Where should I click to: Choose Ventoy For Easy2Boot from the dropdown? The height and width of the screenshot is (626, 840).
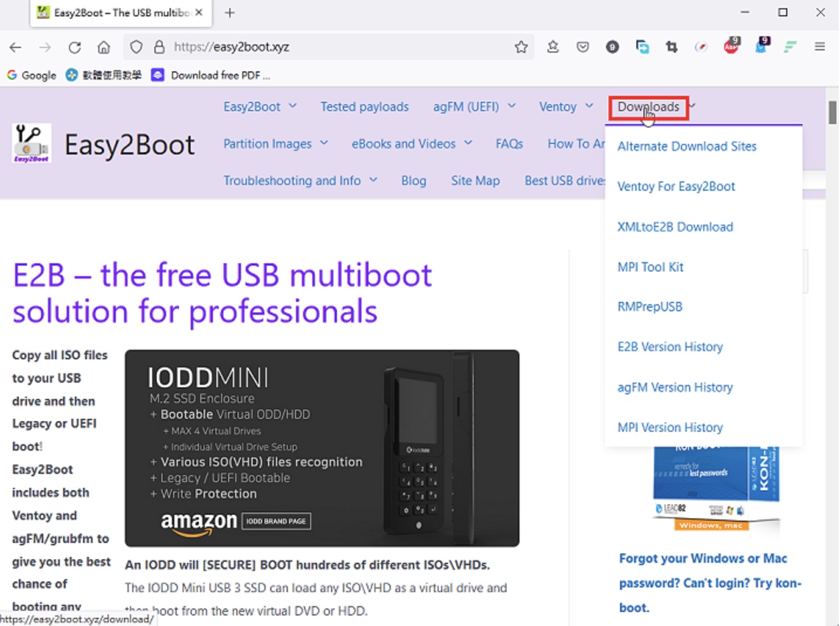pos(676,187)
